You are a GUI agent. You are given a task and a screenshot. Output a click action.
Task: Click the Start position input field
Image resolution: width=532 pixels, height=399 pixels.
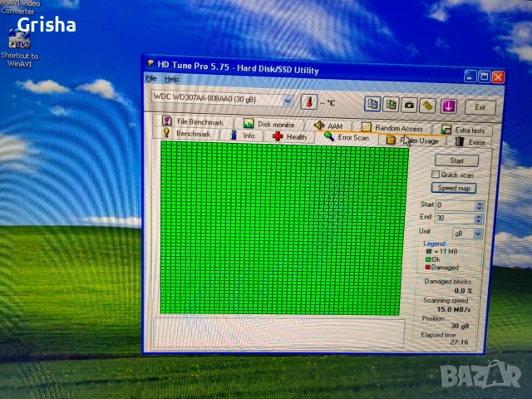coord(456,205)
